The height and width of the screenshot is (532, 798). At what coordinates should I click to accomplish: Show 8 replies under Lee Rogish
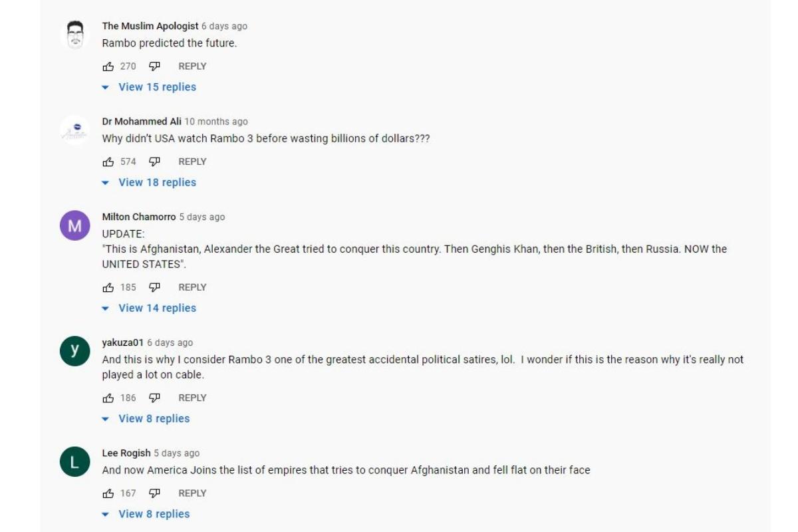click(154, 514)
